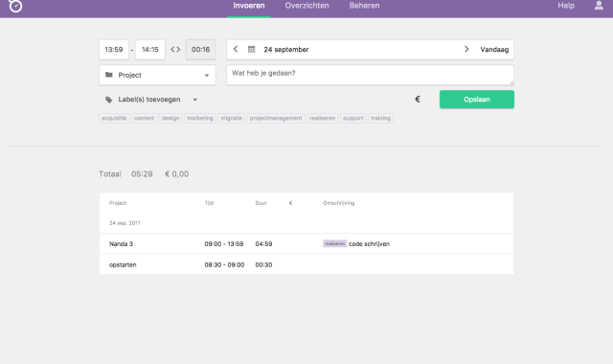Click the 'code schrijven' description

369,244
